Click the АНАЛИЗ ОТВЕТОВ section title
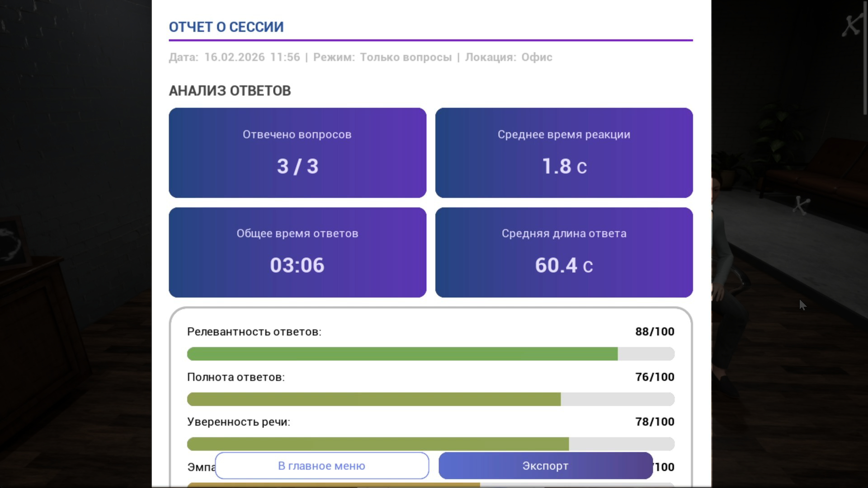The width and height of the screenshot is (868, 488). [230, 91]
